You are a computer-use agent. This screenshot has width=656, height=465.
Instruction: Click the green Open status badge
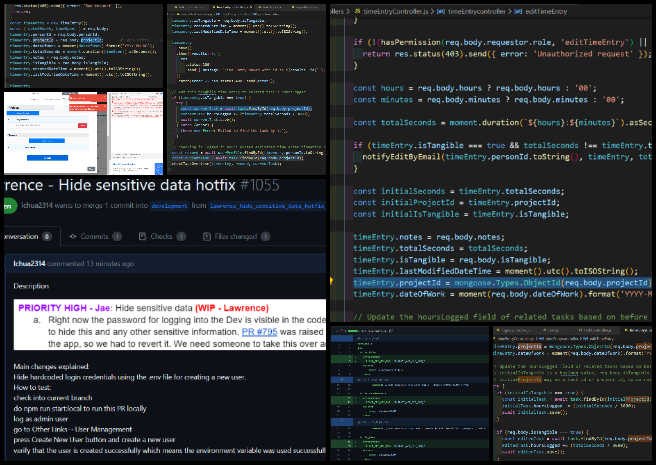10,206
